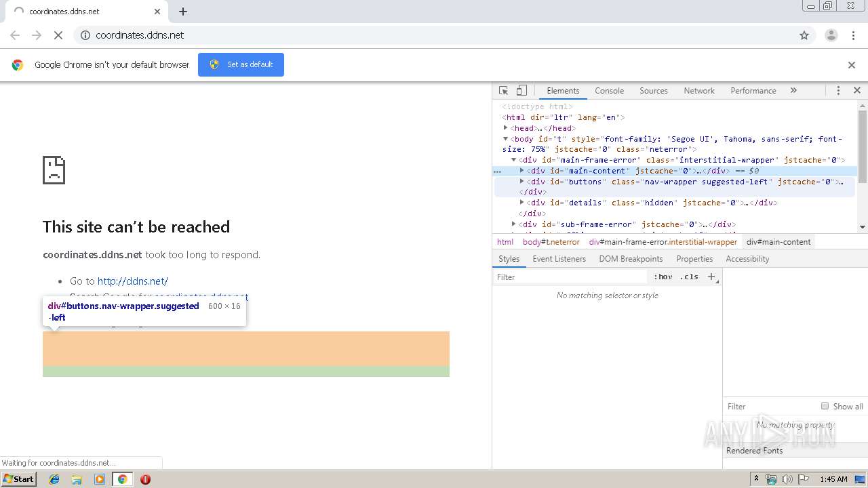Expand the main-content div node
This screenshot has width=868, height=488.
coord(522,171)
